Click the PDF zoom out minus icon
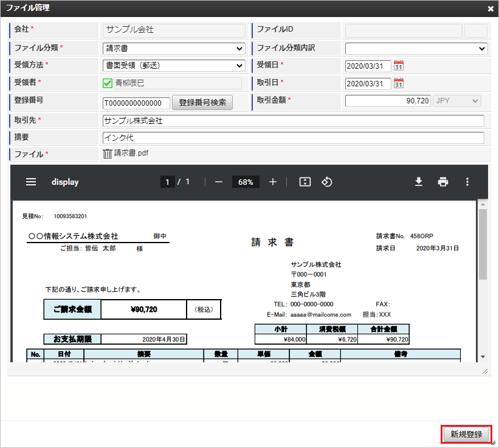The image size is (499, 448). tap(219, 182)
